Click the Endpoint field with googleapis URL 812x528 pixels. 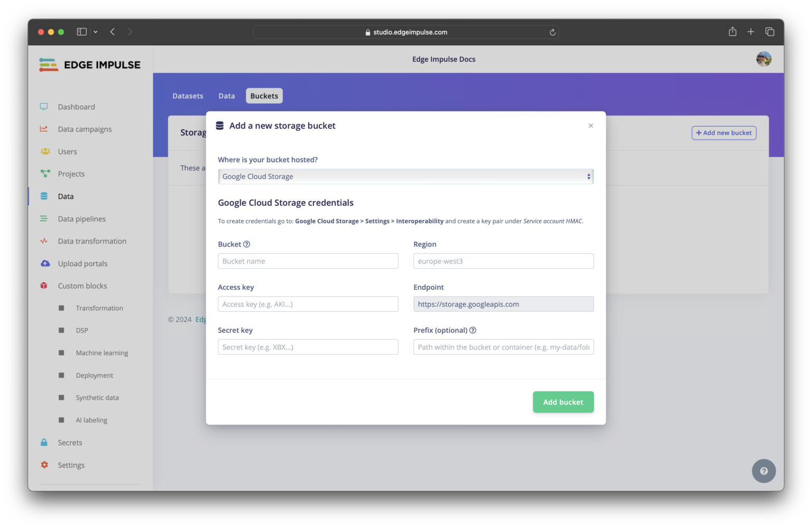(x=504, y=304)
